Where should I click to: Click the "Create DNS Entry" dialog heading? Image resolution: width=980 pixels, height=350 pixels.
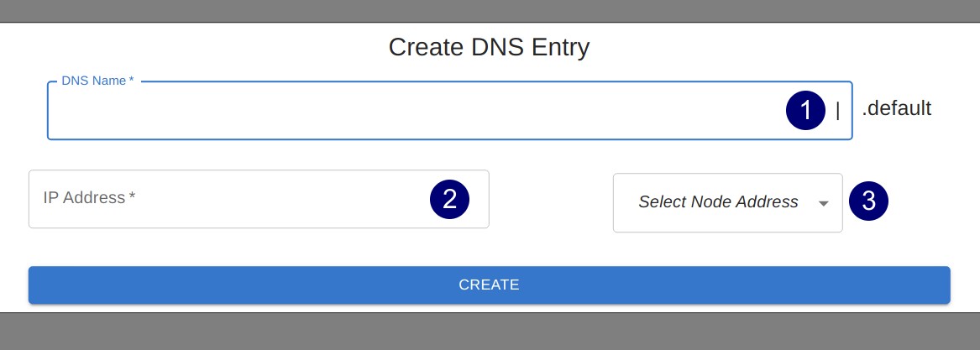tap(489, 48)
